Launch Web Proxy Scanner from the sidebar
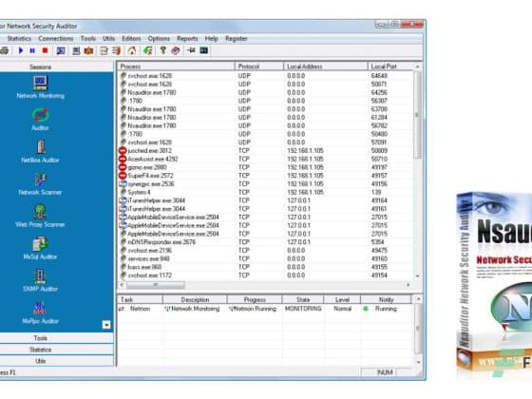This screenshot has width=532, height=399. coord(40,212)
